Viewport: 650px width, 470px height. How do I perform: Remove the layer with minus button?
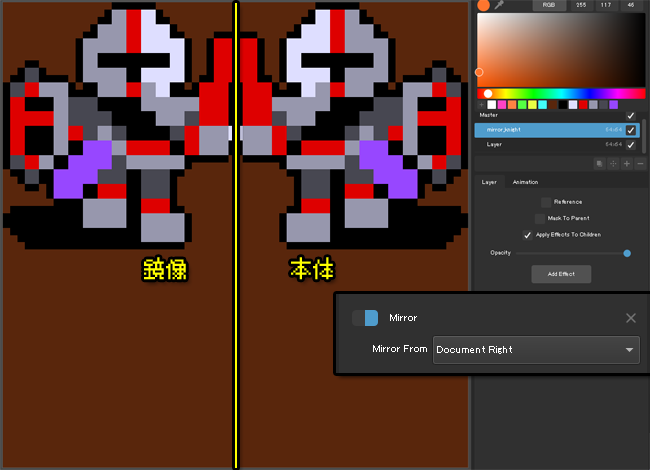640,164
